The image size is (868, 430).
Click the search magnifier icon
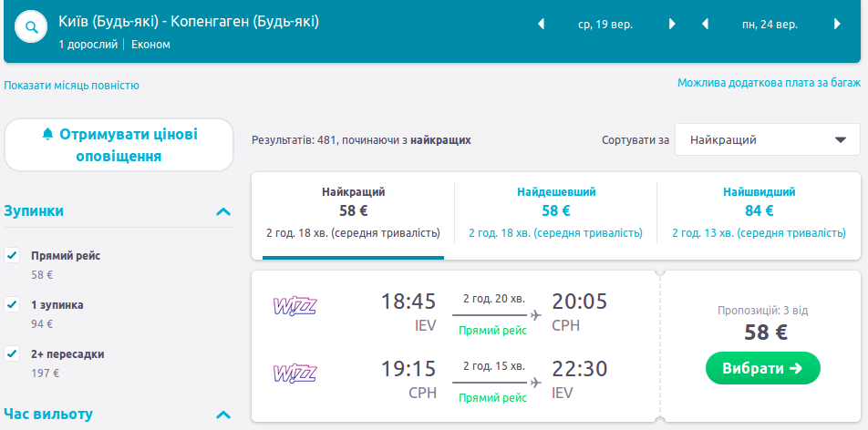[32, 27]
